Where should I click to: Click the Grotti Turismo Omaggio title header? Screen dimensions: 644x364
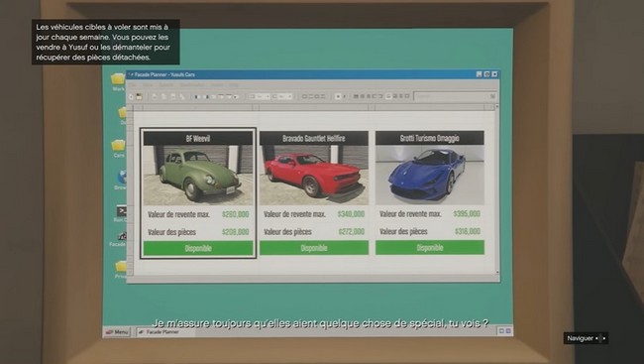(430, 138)
